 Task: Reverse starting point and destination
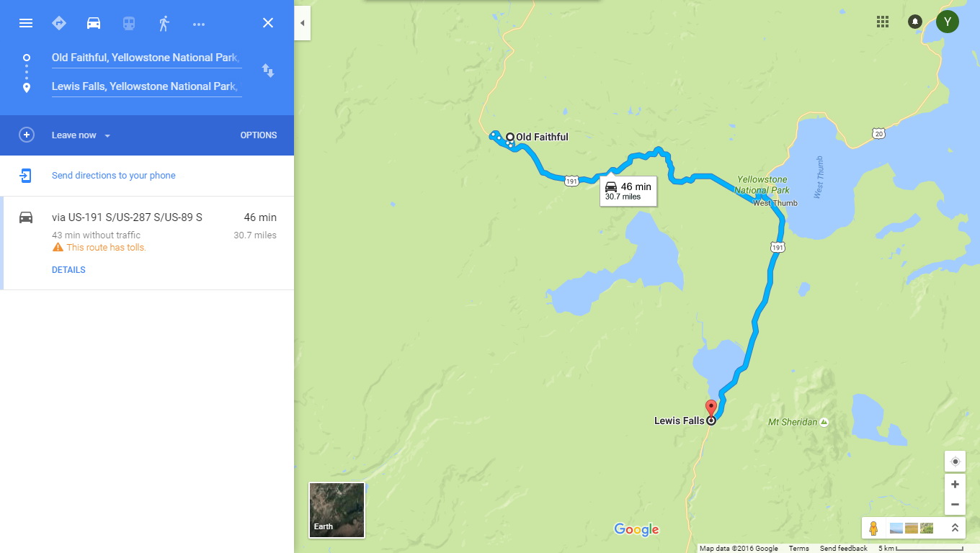tap(268, 71)
